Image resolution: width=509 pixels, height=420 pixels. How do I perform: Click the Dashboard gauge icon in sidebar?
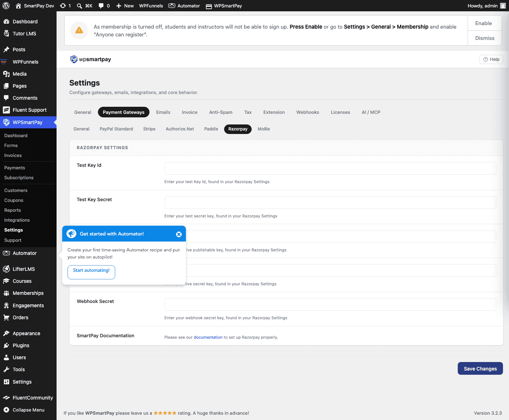[6, 22]
